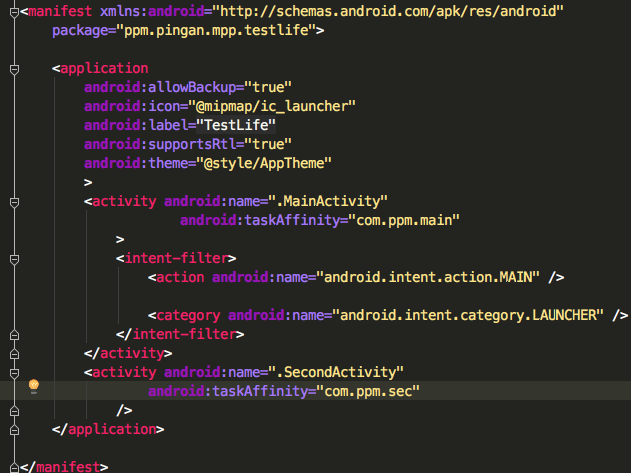Click the opening intent-filter tag

click(x=176, y=258)
